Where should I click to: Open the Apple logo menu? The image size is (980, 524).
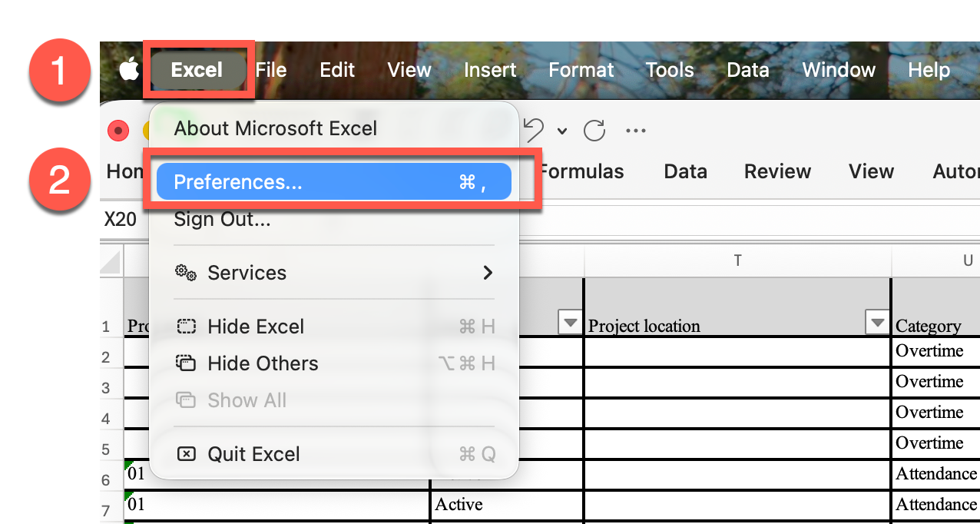[x=128, y=70]
